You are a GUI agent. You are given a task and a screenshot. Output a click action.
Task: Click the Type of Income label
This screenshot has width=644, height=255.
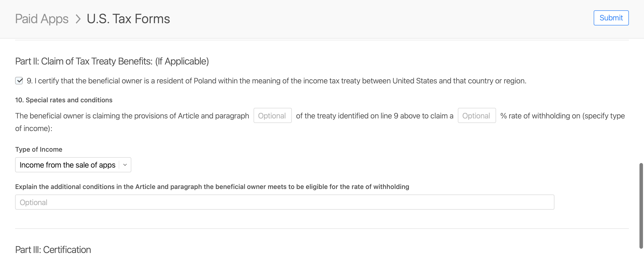(39, 149)
